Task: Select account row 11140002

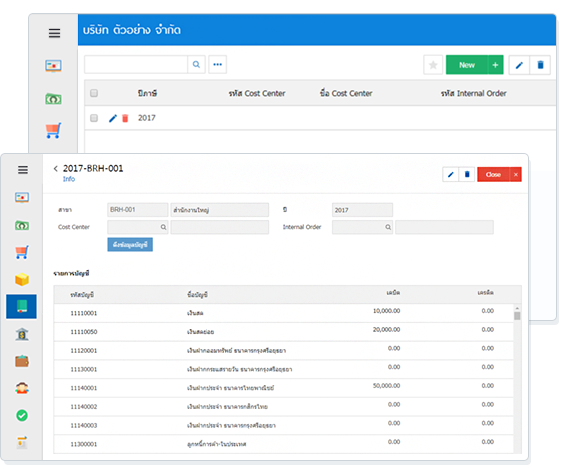Action: tap(284, 407)
